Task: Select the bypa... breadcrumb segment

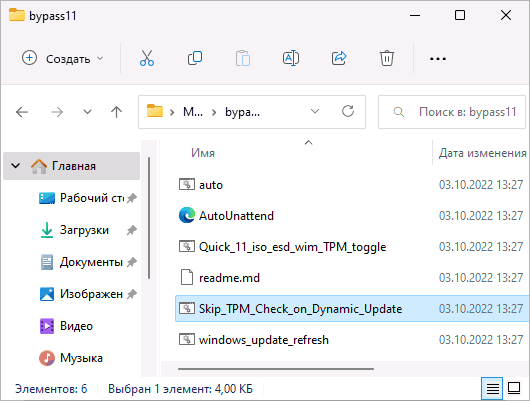Action: point(242,112)
